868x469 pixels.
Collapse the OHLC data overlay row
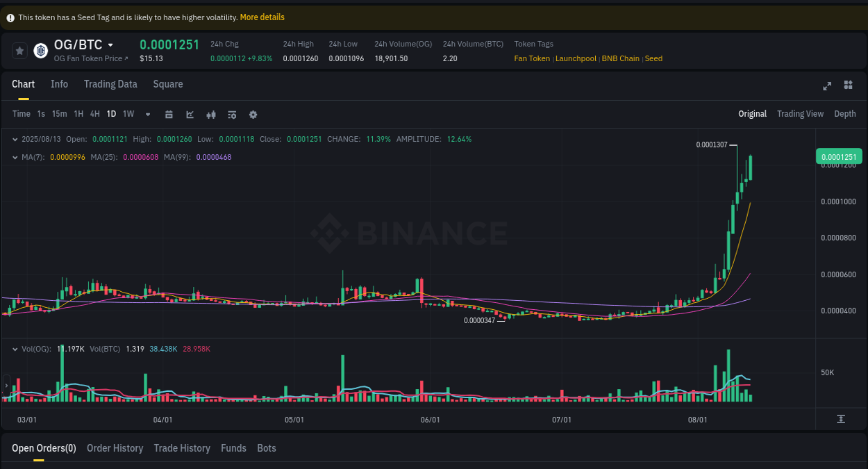point(15,139)
